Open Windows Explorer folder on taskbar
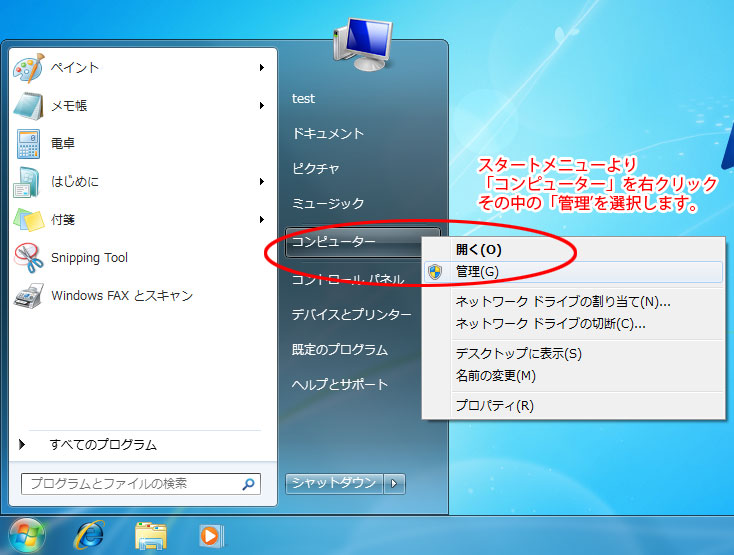 pyautogui.click(x=151, y=536)
